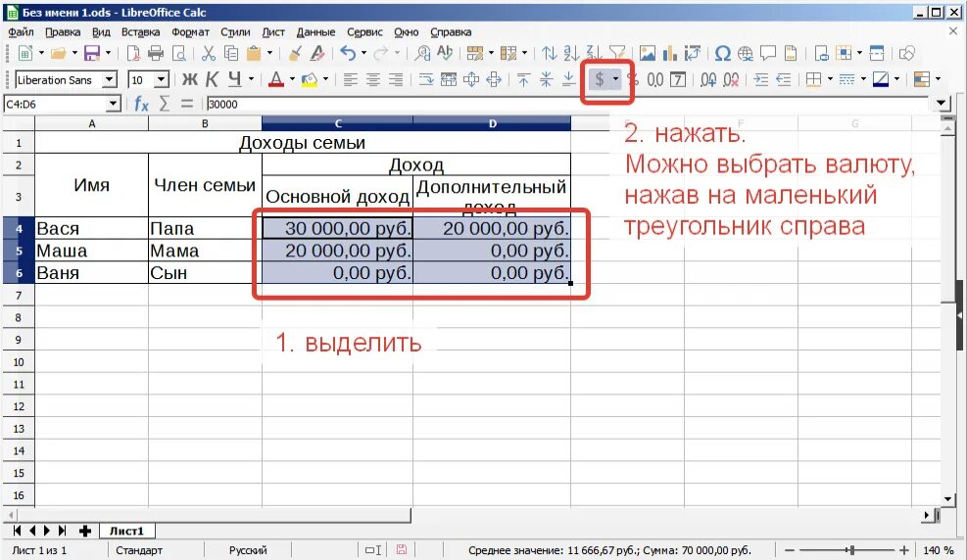The height and width of the screenshot is (560, 967).
Task: Copy selection using Copy icon
Action: click(230, 54)
